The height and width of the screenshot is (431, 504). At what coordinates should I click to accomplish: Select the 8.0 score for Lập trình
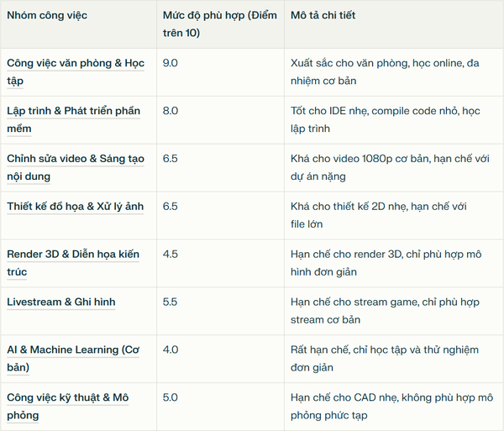(171, 110)
